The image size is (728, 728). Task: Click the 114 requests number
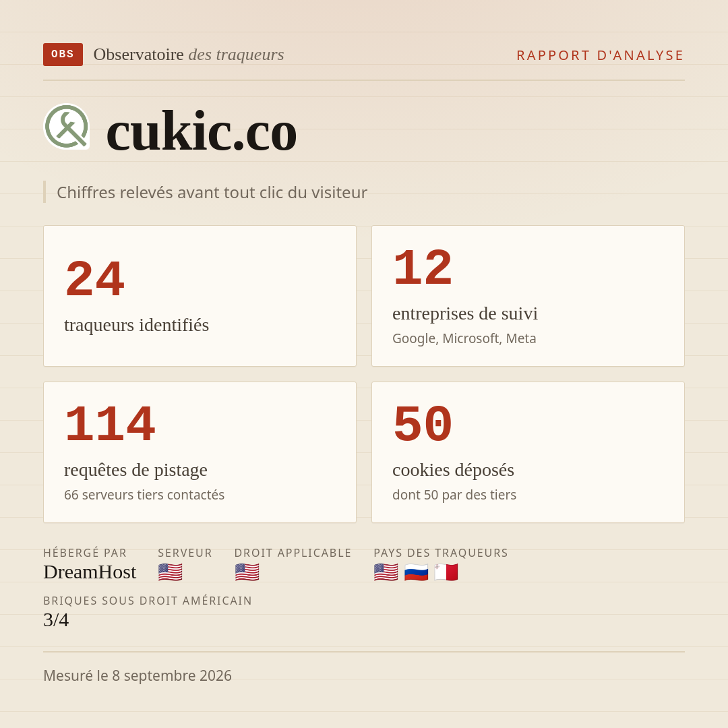pos(110,425)
